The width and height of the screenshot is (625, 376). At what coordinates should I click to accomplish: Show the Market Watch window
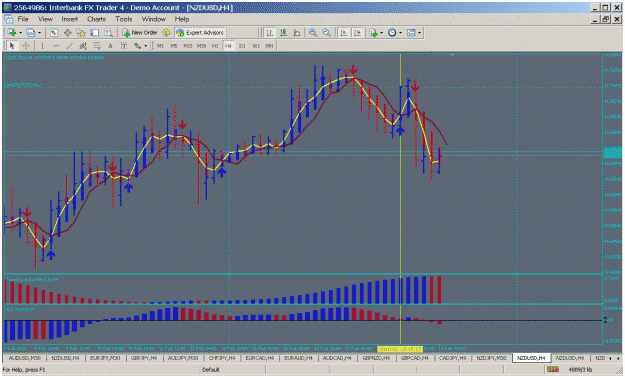pyautogui.click(x=53, y=33)
